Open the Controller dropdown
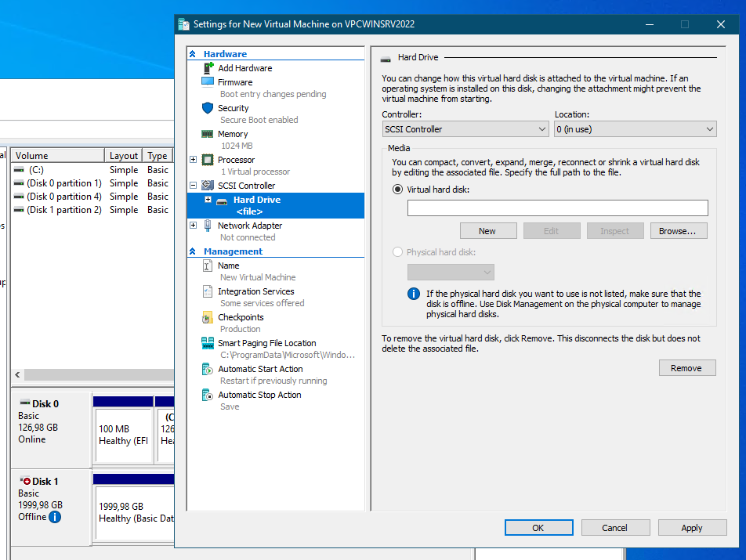The height and width of the screenshot is (560, 746). 465,128
